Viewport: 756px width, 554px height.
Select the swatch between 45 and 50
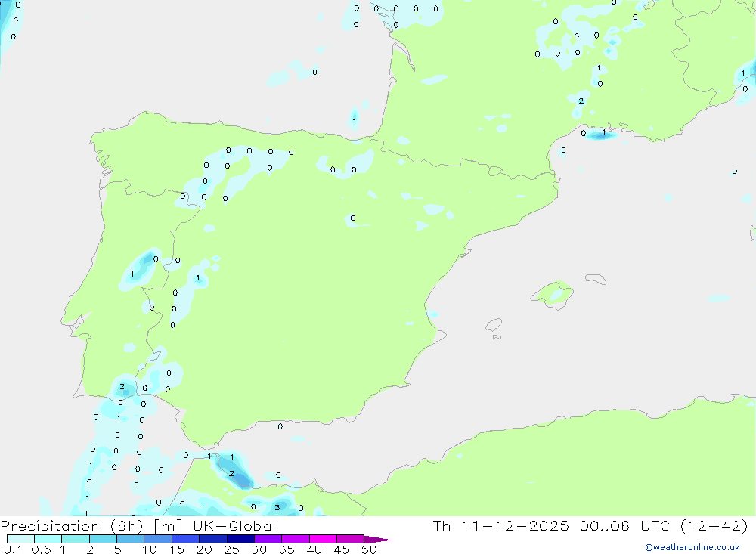point(351,539)
